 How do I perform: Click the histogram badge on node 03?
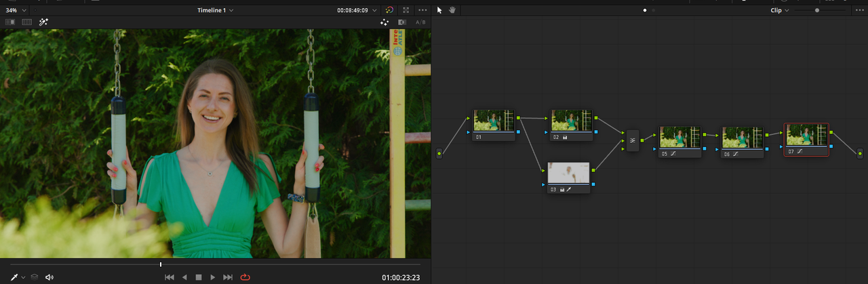pos(562,190)
